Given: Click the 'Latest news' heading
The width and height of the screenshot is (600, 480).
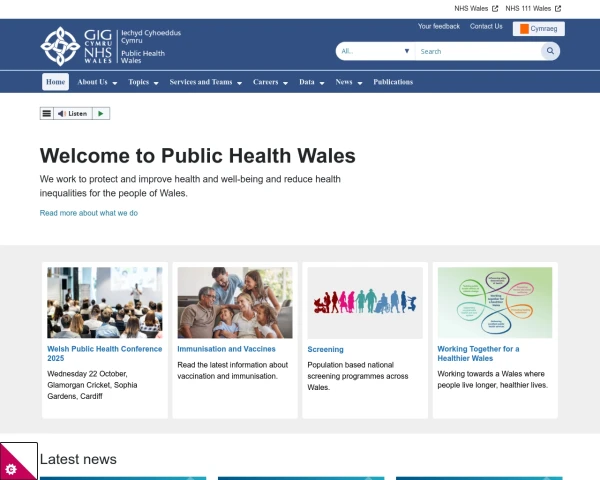Looking at the screenshot, I should click(78, 459).
